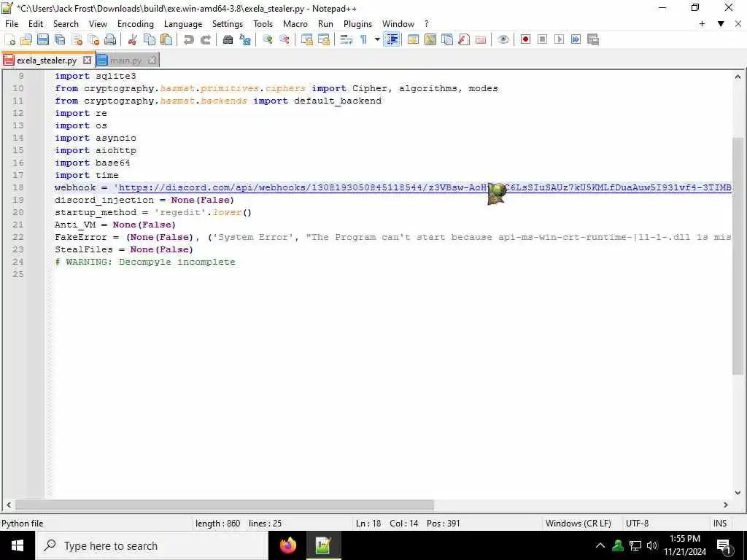Screen dimensions: 747x560
Task: Open the notification center icon
Action: tap(724, 546)
